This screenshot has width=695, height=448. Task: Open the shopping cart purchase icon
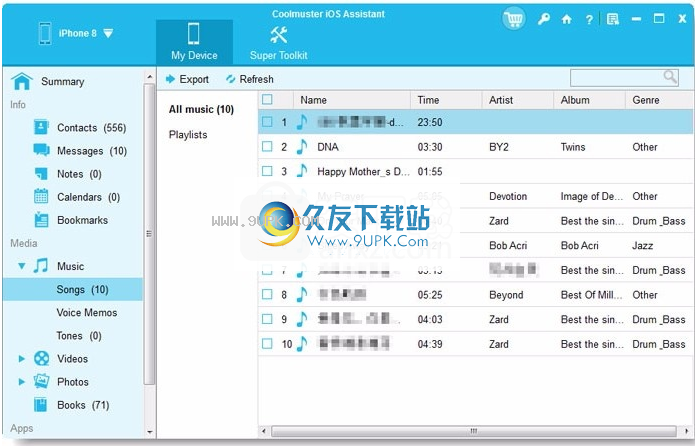[514, 19]
